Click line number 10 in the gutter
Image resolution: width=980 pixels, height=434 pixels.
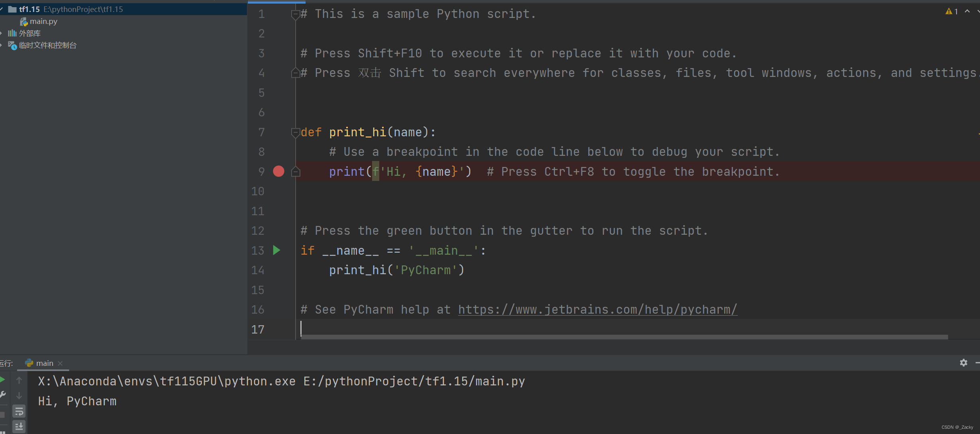[258, 191]
